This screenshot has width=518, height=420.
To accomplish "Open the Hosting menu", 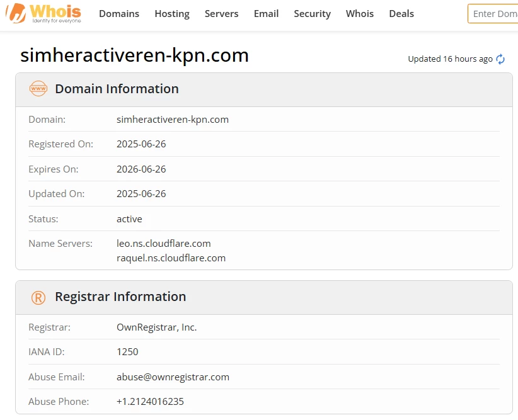I will [x=172, y=13].
